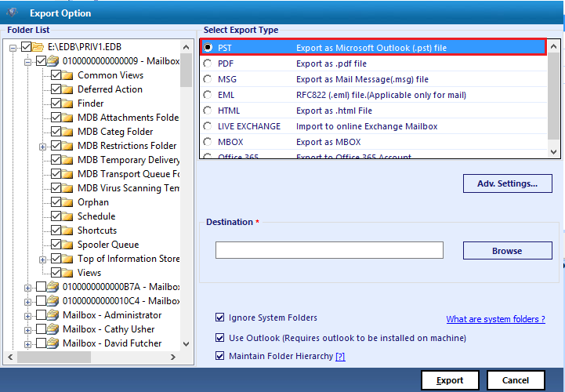Click the folder list scroll-down arrow
565x392 pixels.
[x=186, y=344]
